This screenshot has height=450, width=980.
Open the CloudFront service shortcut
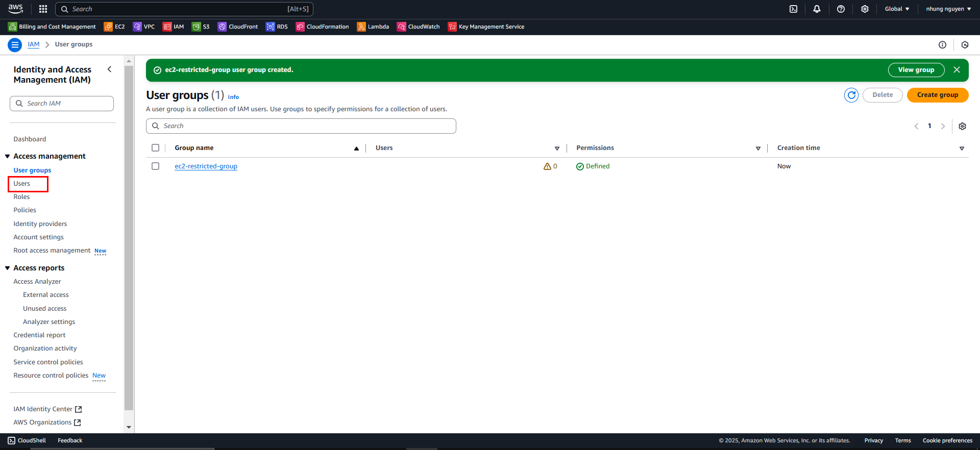point(238,27)
